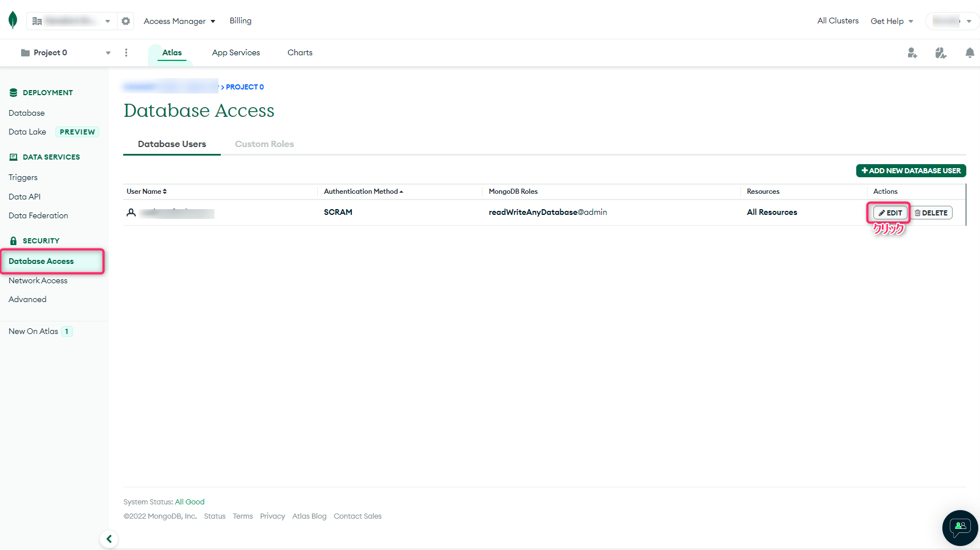Click the project options three-dot menu
980x550 pixels.
[126, 52]
